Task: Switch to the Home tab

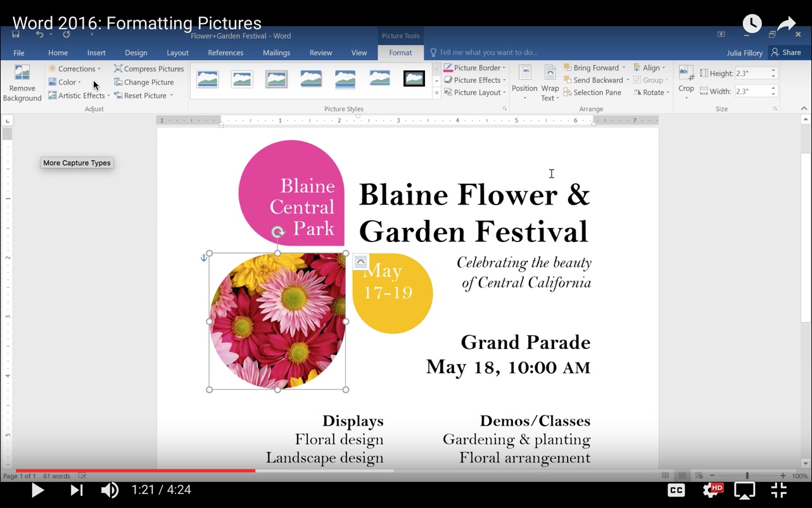Action: click(58, 53)
